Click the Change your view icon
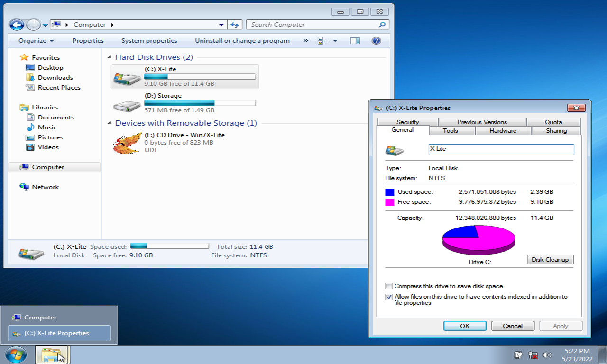The height and width of the screenshot is (364, 607). tap(322, 41)
